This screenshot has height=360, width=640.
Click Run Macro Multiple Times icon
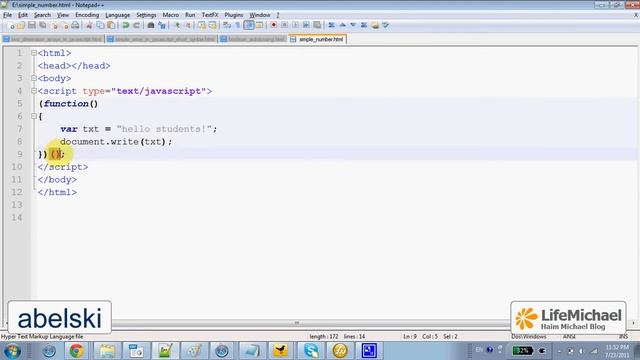point(306,25)
